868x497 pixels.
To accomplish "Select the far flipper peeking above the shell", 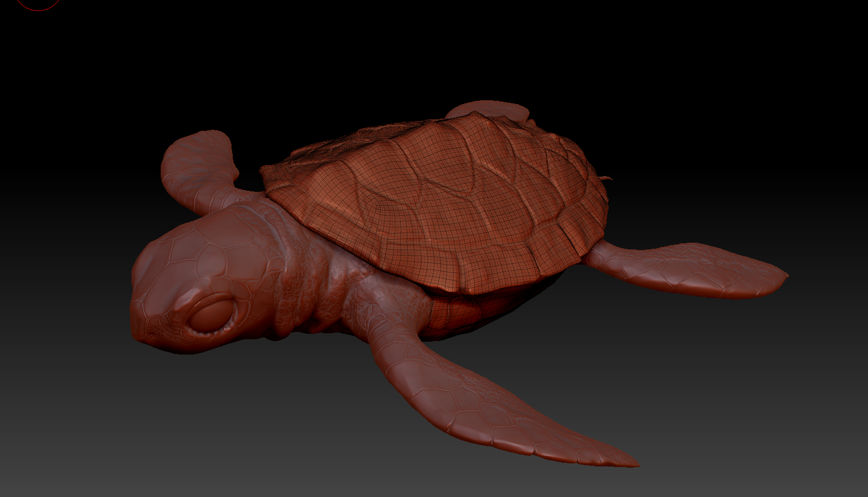I will click(489, 110).
